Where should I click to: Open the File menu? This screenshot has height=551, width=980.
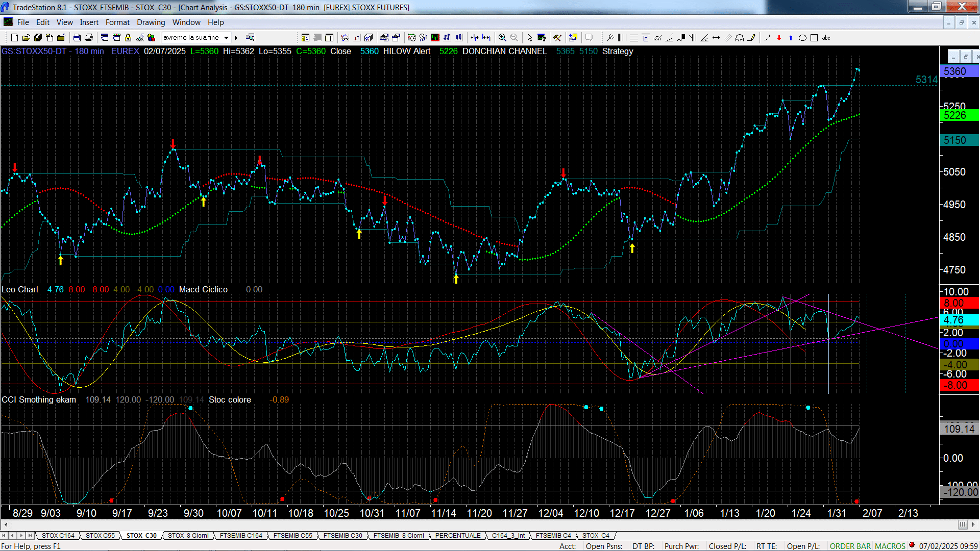coord(23,22)
